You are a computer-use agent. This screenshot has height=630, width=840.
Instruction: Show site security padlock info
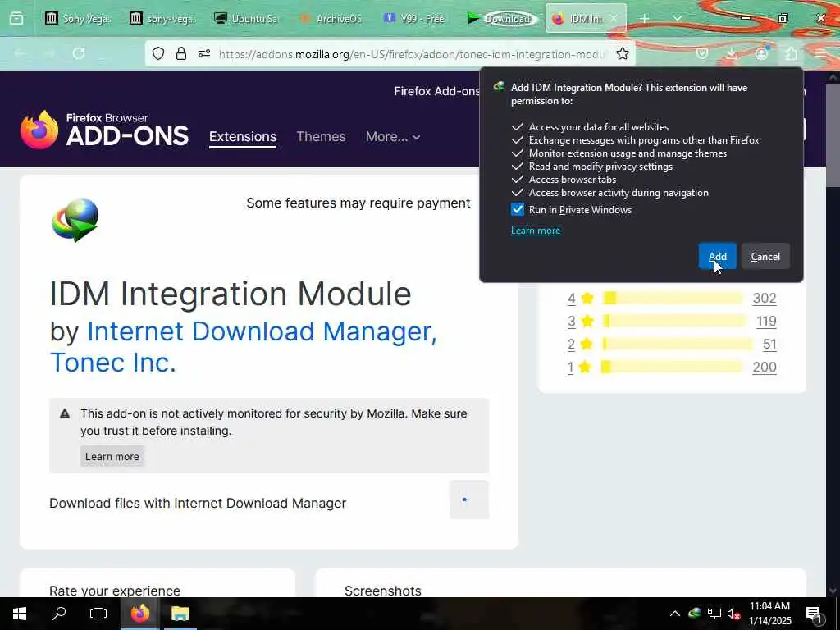pos(181,53)
